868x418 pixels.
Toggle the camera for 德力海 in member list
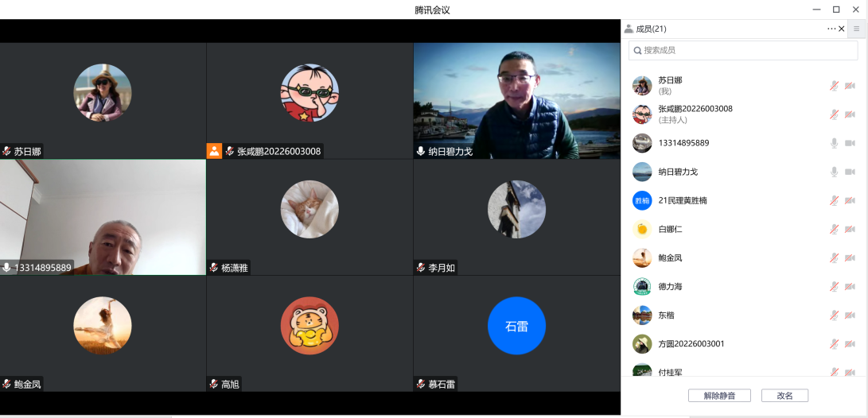850,286
